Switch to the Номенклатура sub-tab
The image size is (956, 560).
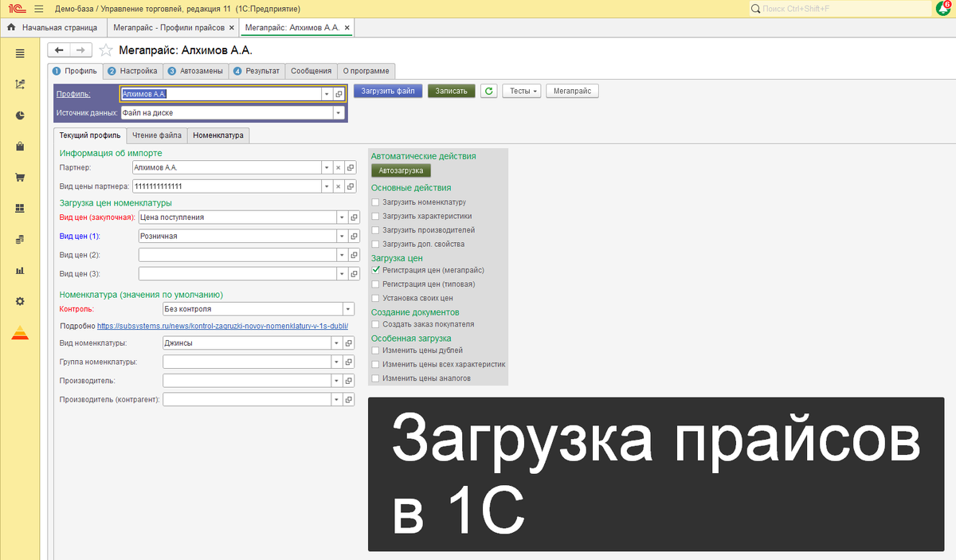tap(218, 135)
